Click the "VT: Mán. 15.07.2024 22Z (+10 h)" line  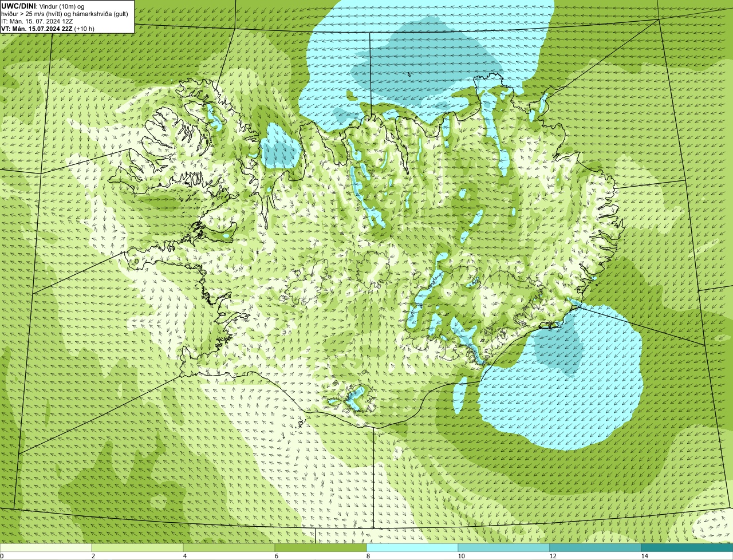coord(48,28)
